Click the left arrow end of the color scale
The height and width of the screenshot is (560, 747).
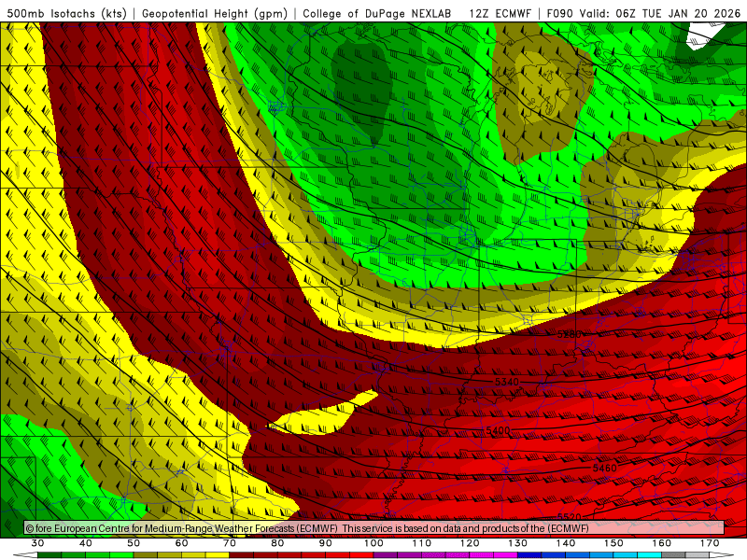[x=25, y=555]
